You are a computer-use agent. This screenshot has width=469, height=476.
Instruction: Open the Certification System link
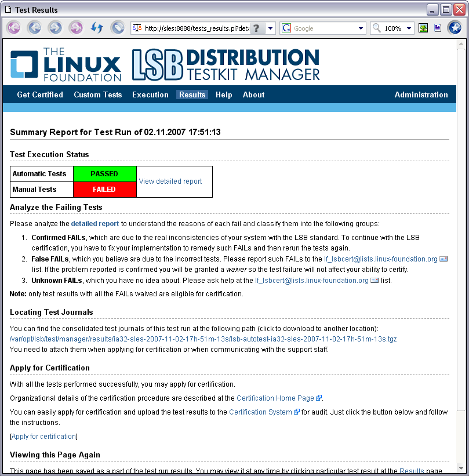[260, 412]
